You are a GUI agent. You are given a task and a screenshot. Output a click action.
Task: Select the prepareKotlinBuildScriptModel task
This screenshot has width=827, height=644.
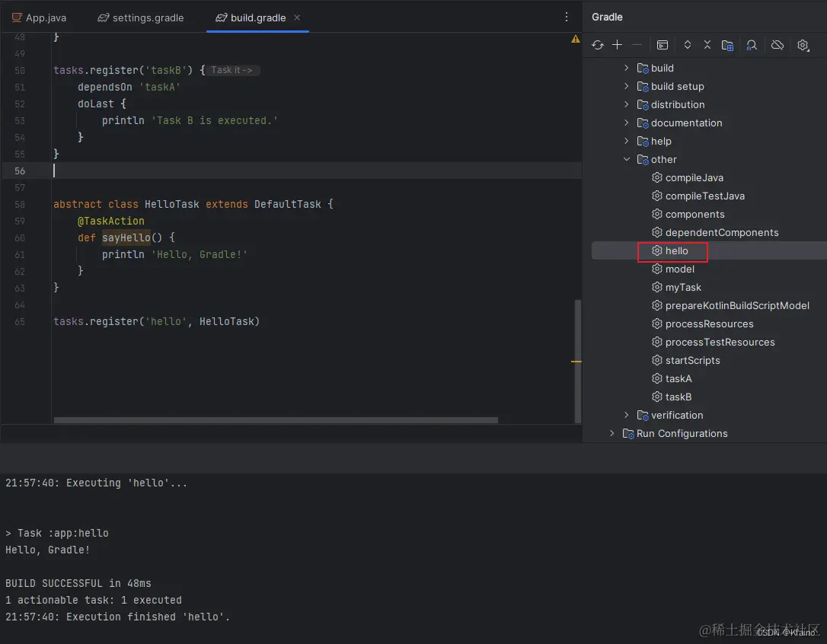coord(737,305)
